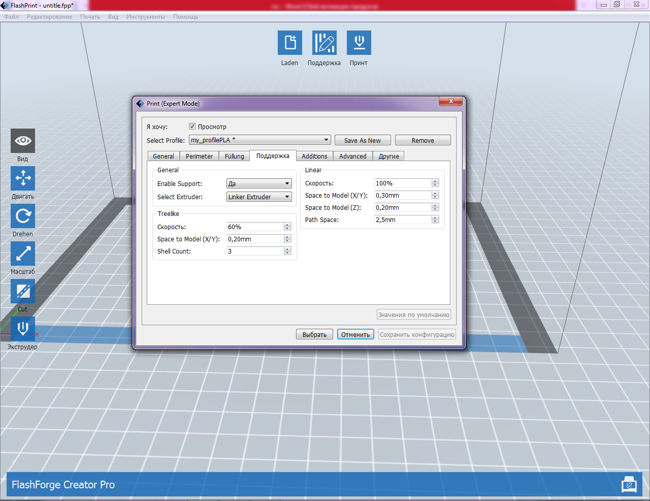This screenshot has width=650, height=501.
Task: Click printer status icon in bottom bar
Action: [x=628, y=484]
